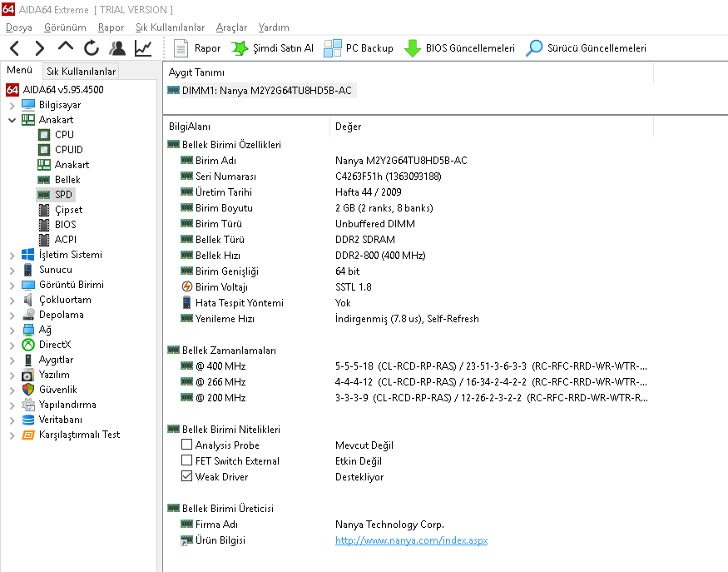
Task: Click Şimdi Satın Al button
Action: coord(272,48)
